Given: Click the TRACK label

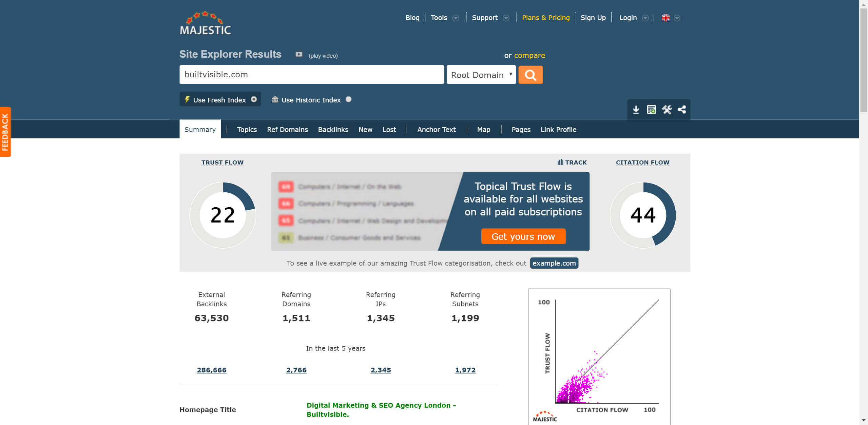Looking at the screenshot, I should pos(576,162).
